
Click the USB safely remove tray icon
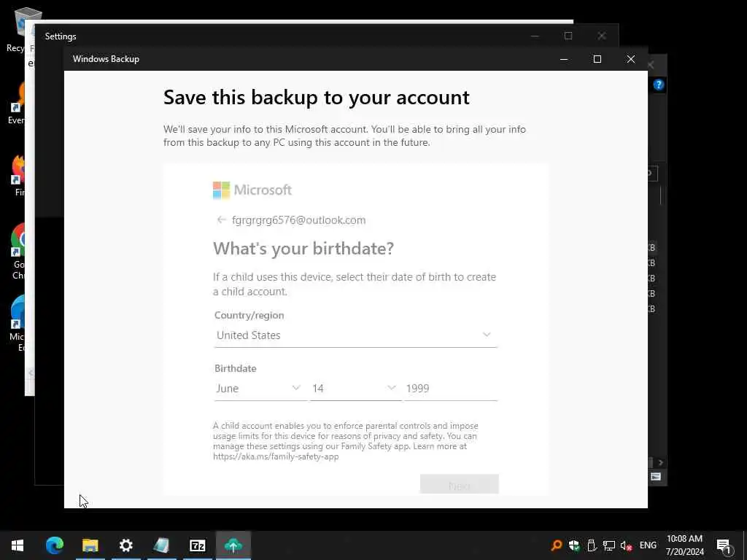click(591, 545)
